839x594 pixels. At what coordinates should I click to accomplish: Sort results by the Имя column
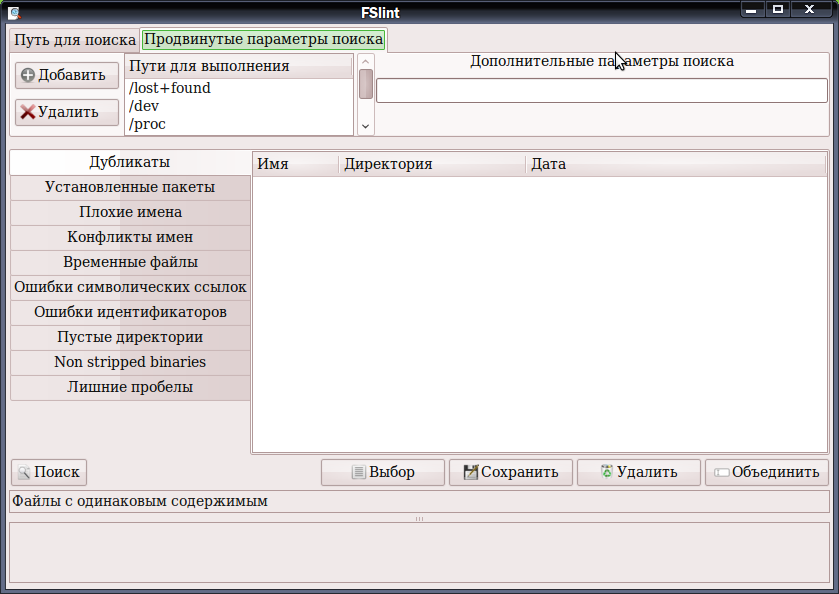296,164
